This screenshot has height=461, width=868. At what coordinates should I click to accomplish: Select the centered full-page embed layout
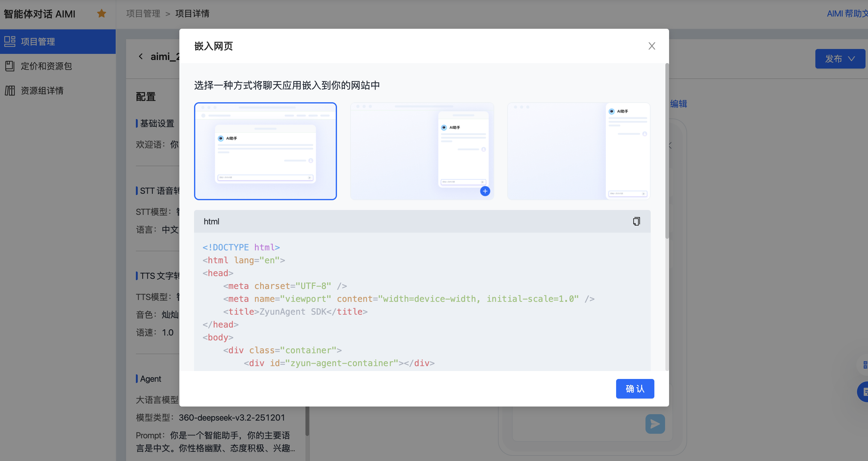pos(265,151)
